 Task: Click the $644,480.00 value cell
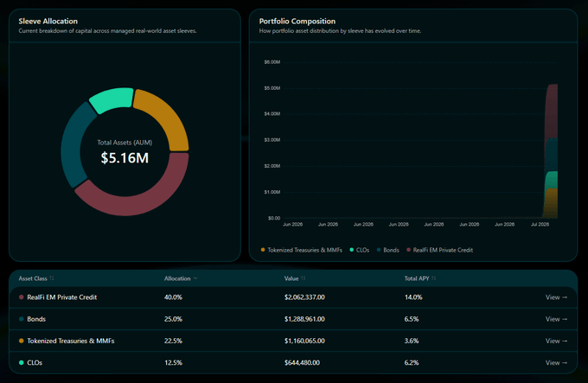(x=303, y=362)
